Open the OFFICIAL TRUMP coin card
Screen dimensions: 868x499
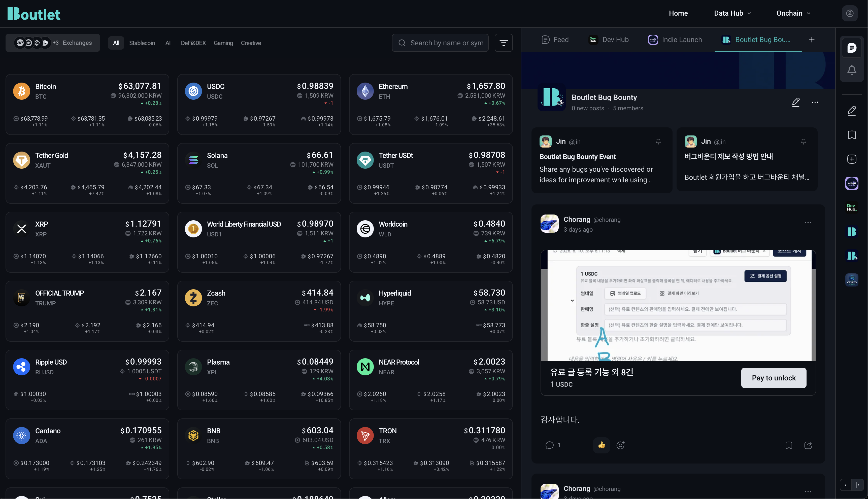(x=87, y=311)
